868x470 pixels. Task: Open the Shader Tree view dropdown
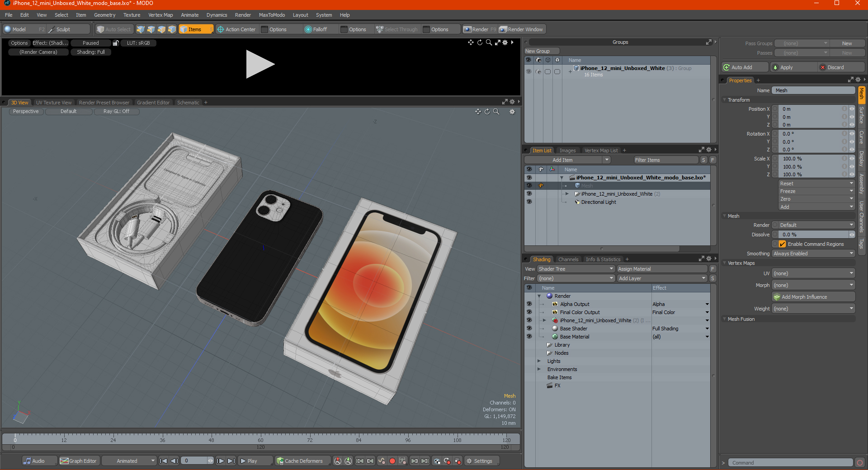point(576,269)
